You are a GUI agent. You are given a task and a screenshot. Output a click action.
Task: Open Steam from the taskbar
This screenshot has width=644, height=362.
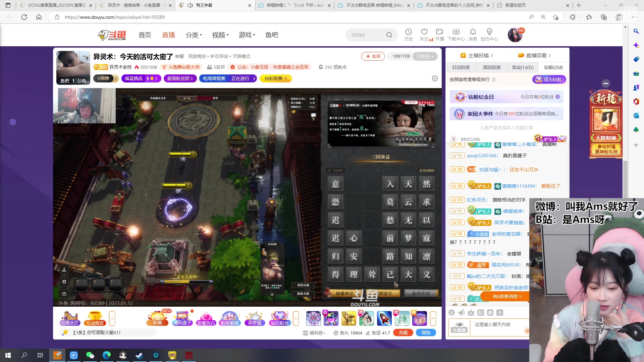coord(139,355)
